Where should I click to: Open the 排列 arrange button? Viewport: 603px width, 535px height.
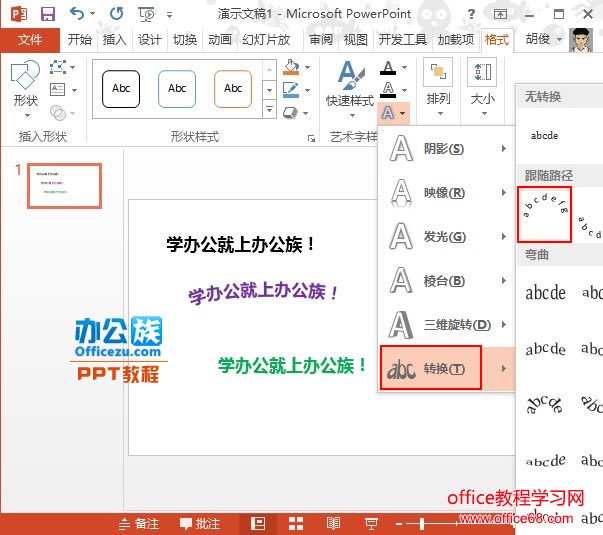[438, 88]
